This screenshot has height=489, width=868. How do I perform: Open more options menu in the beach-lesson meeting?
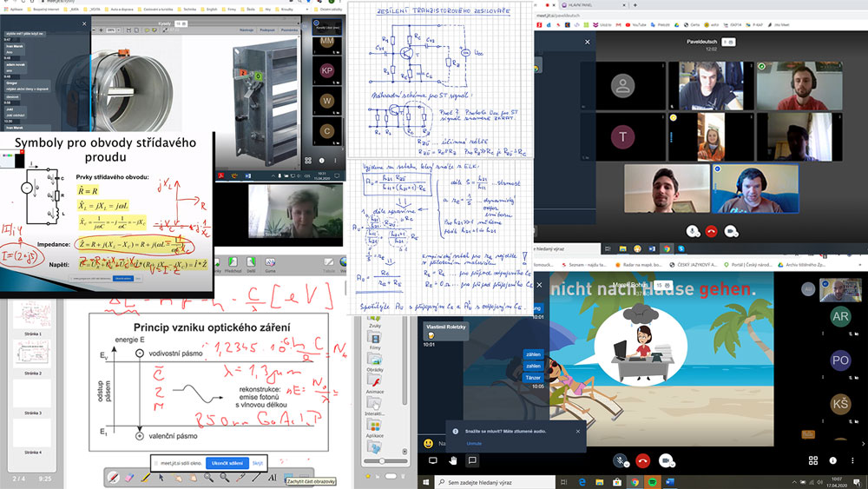pyautogui.click(x=852, y=460)
